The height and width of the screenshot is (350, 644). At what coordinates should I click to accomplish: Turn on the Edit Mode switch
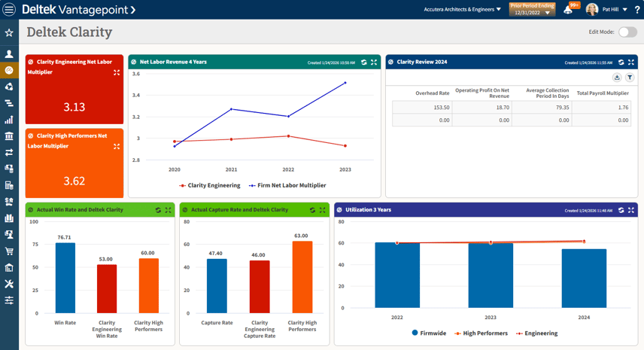coord(627,32)
